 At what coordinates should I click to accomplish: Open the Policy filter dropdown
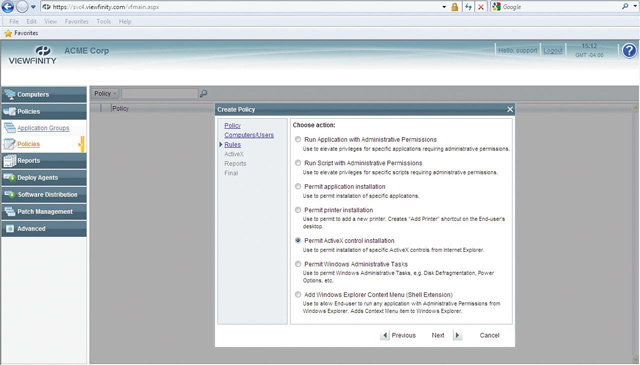point(105,93)
